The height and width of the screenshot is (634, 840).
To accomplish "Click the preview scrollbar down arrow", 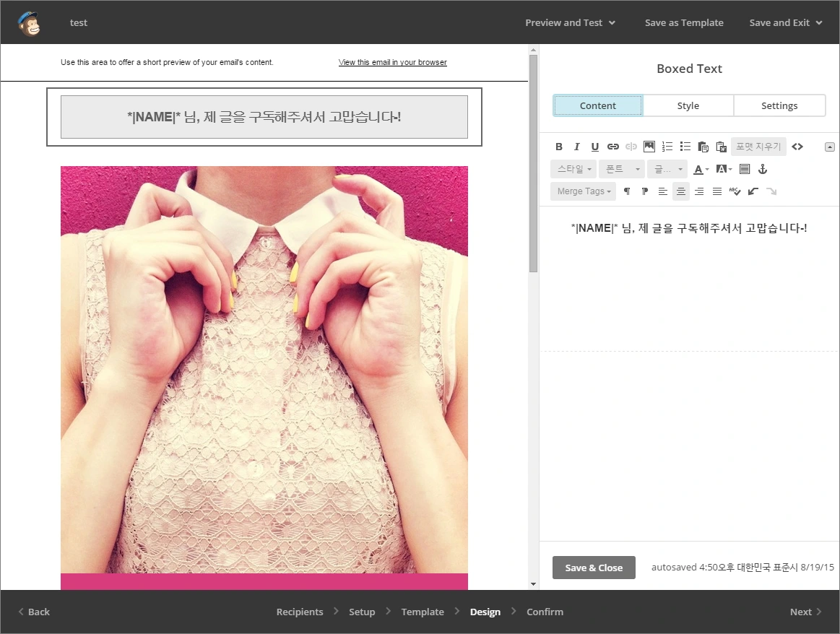I will pos(533,584).
